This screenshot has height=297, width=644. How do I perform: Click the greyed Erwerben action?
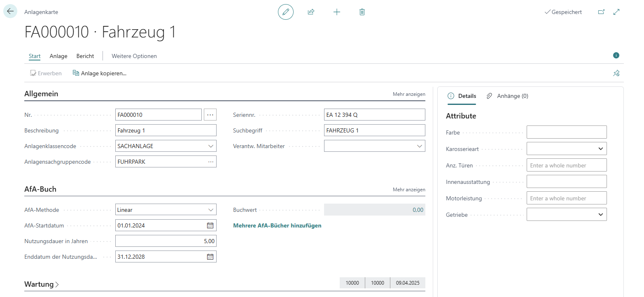coord(46,73)
